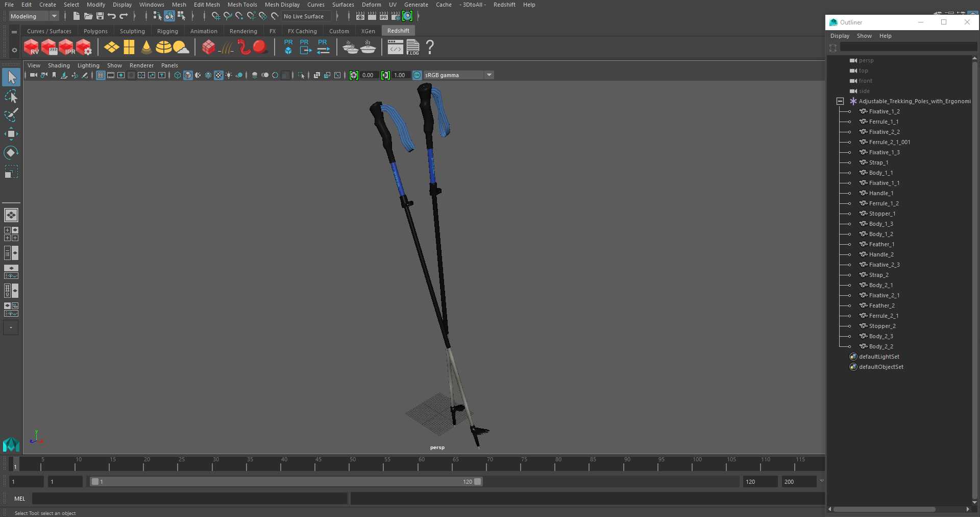Activate the Lasso select tool
The width and height of the screenshot is (980, 517).
(x=11, y=96)
